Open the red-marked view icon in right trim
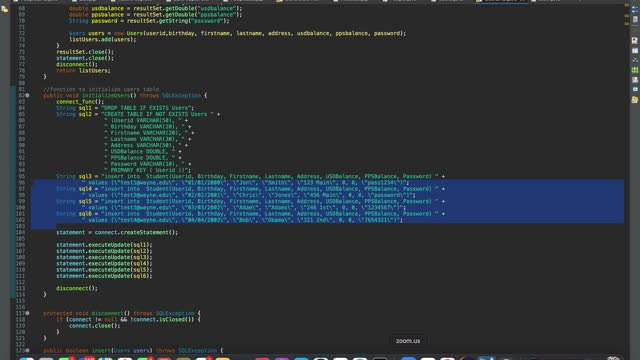This screenshot has width=640, height=360. click(x=635, y=40)
